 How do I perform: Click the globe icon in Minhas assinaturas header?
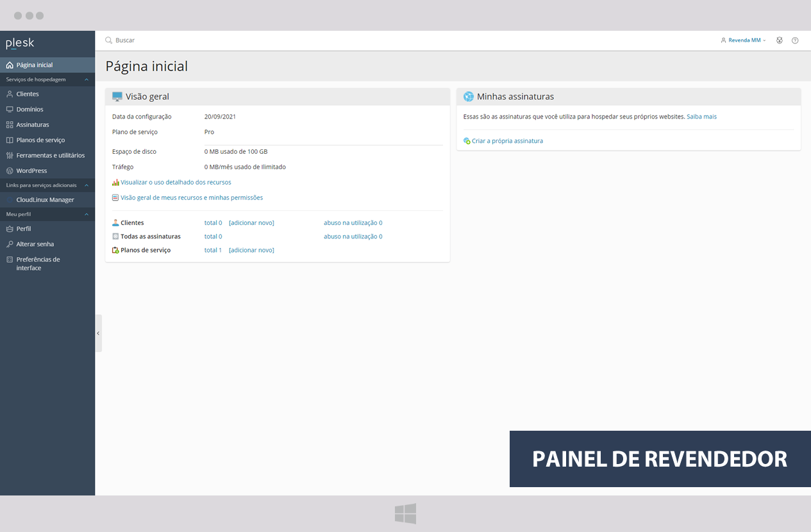point(469,97)
